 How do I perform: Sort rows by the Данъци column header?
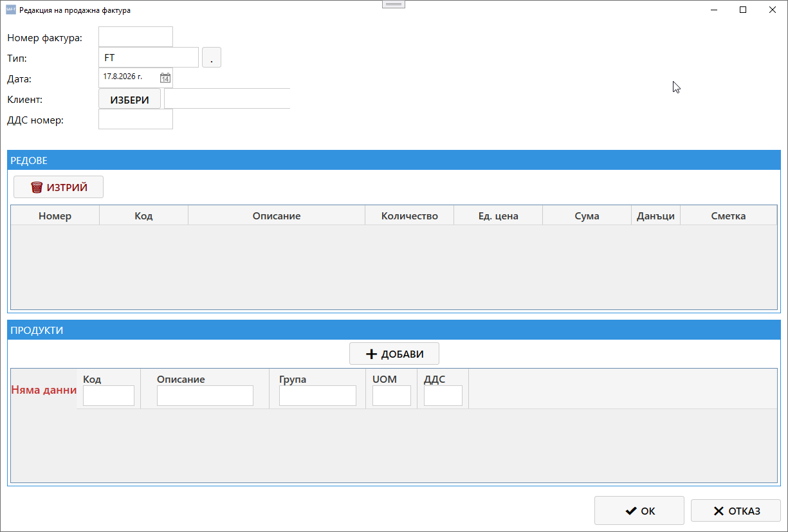tap(656, 216)
